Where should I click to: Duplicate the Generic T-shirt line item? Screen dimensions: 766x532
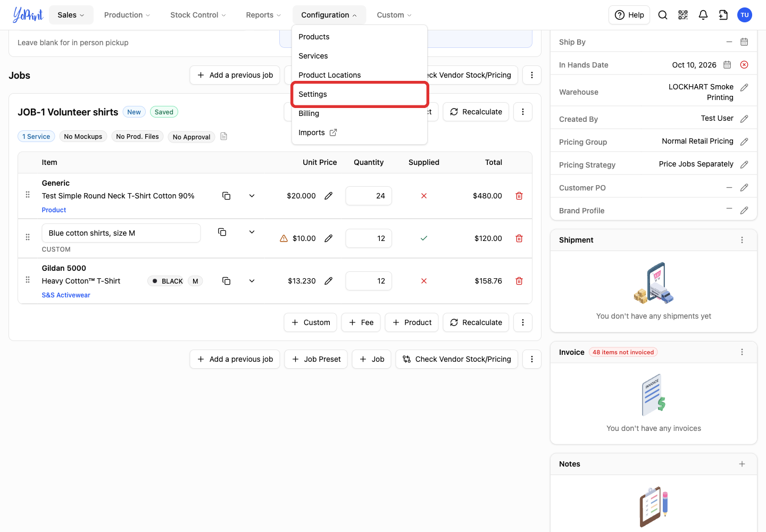tap(227, 196)
